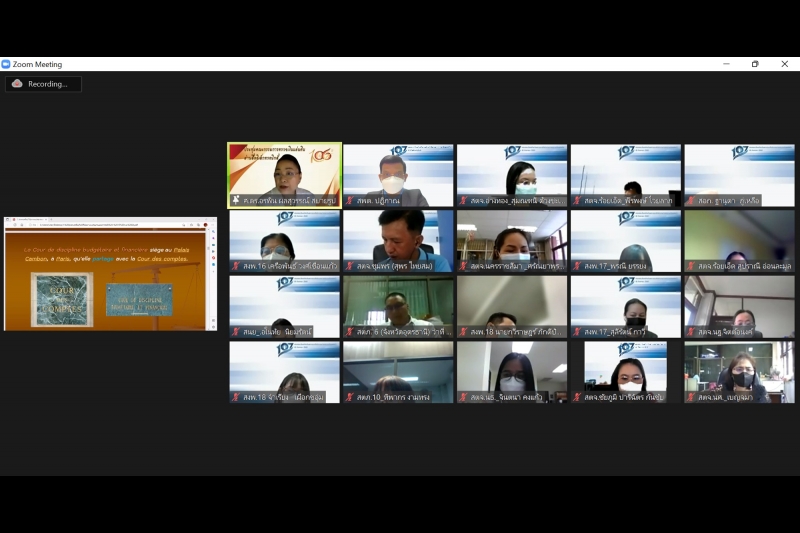The height and width of the screenshot is (533, 800).
Task: Click the muted mic icon on สพพ.16 tile
Action: click(235, 266)
